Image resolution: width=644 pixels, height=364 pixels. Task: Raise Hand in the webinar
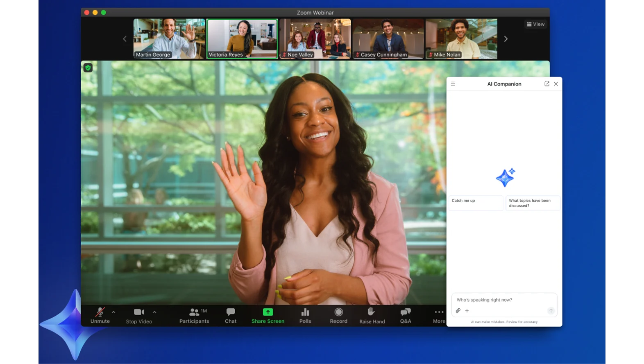point(372,316)
